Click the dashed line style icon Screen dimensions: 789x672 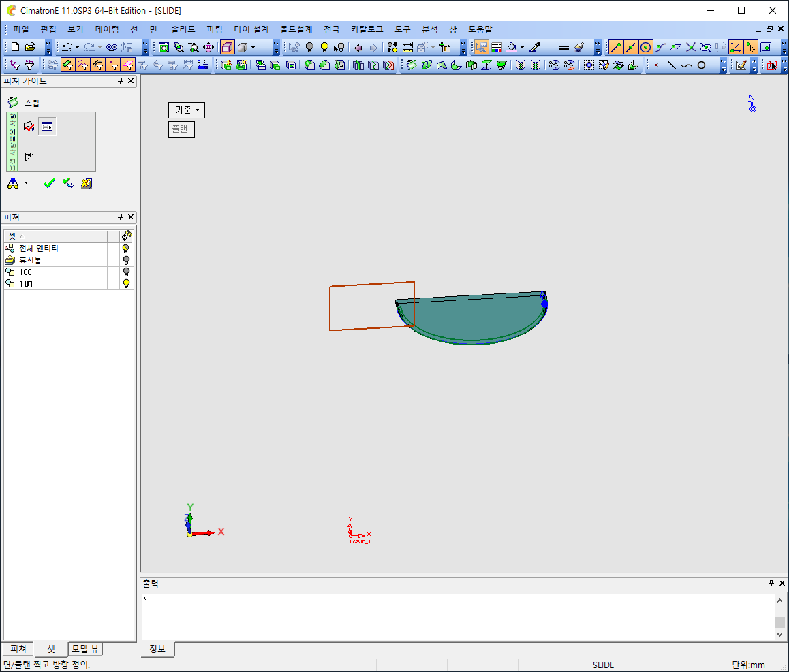point(549,47)
